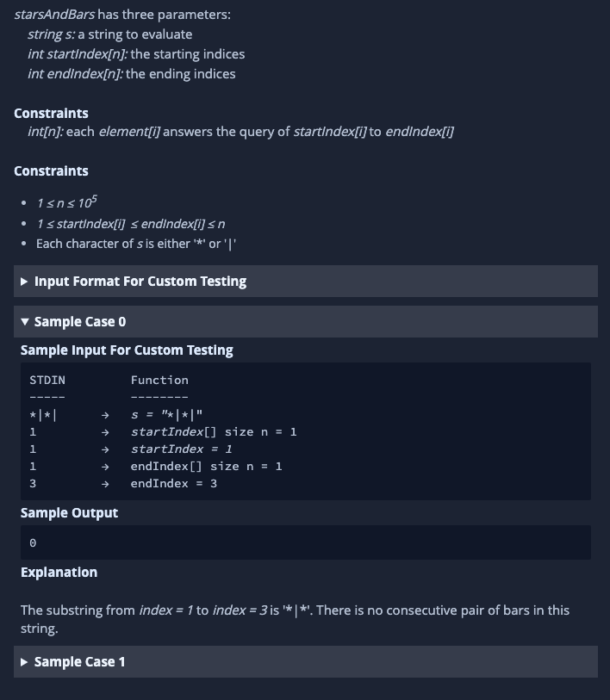Screen dimensions: 610x700
Task: Expand the Input Format For Custom Testing triangle
Action: (24, 282)
